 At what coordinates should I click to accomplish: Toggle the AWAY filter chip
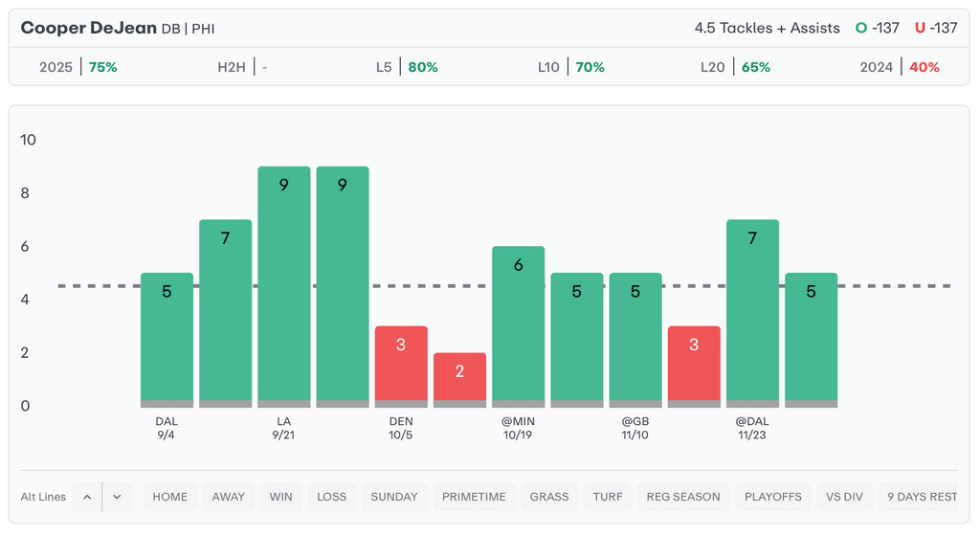229,497
